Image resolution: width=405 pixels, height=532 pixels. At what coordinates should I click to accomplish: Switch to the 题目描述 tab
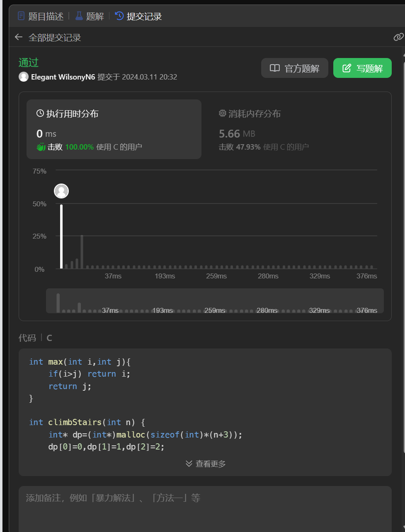[46, 17]
